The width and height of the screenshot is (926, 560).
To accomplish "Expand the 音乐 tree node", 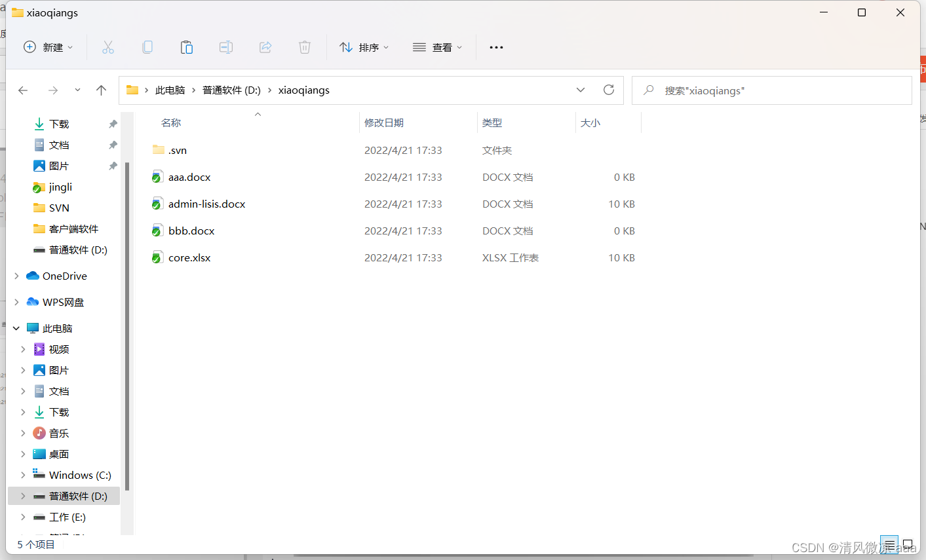I will (23, 433).
